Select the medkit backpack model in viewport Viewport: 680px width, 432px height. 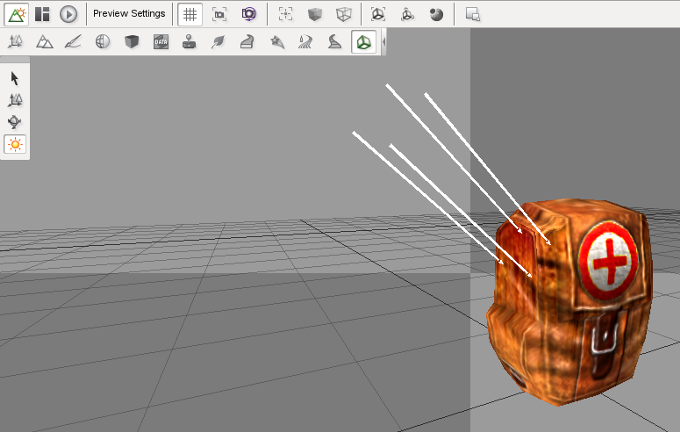pos(570,300)
